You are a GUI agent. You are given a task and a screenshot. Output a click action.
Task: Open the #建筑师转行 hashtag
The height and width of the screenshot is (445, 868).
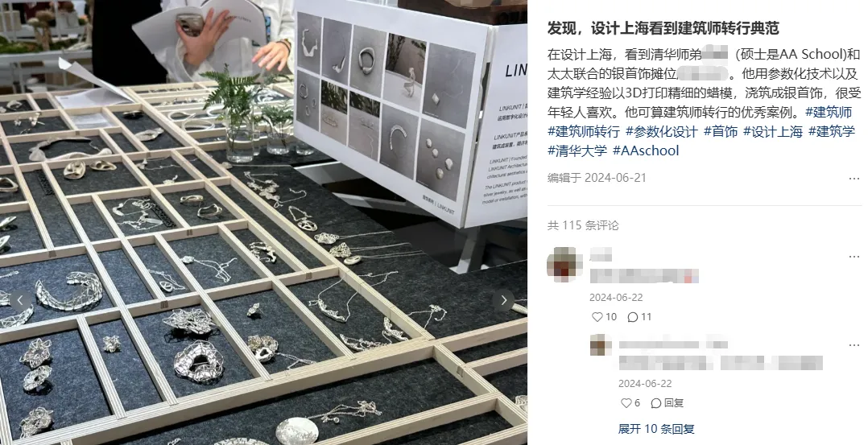coord(584,132)
